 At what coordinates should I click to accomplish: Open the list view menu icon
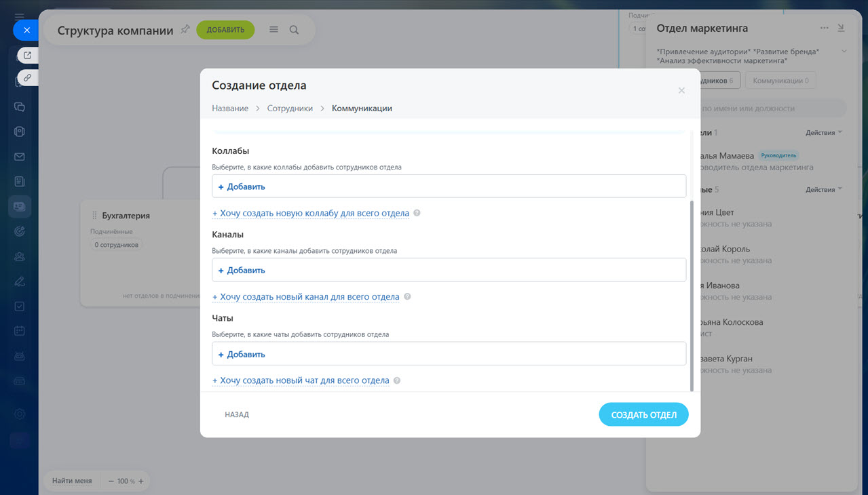pos(273,30)
